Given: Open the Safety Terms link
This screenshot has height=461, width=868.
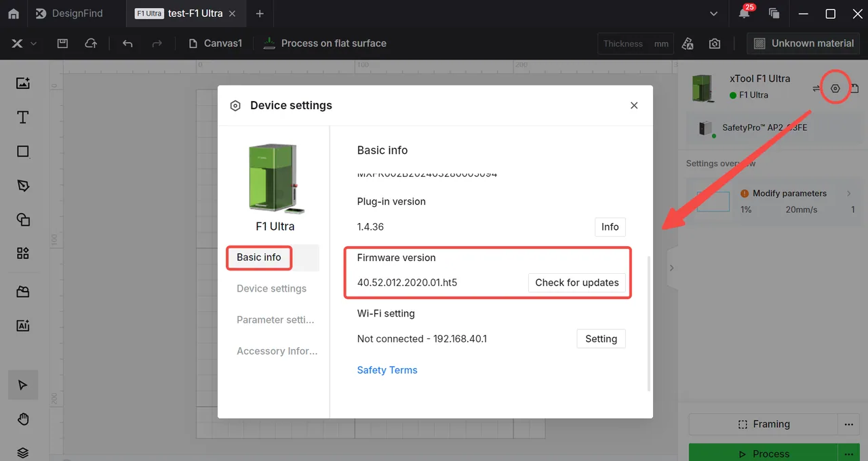Looking at the screenshot, I should [x=387, y=370].
